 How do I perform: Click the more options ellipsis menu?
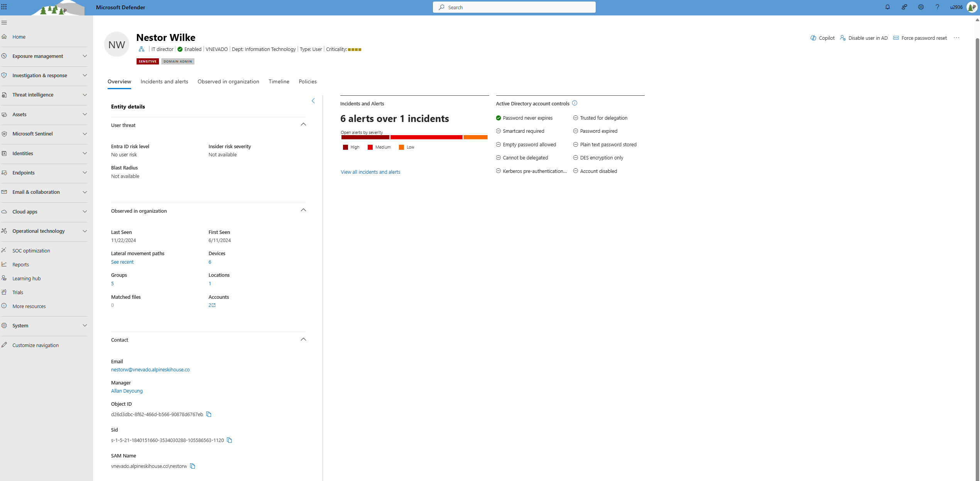(956, 37)
